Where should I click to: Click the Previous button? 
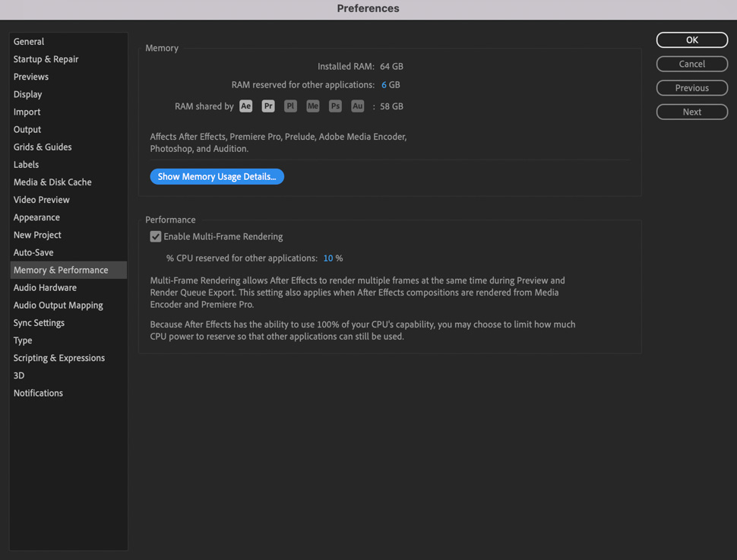[692, 88]
